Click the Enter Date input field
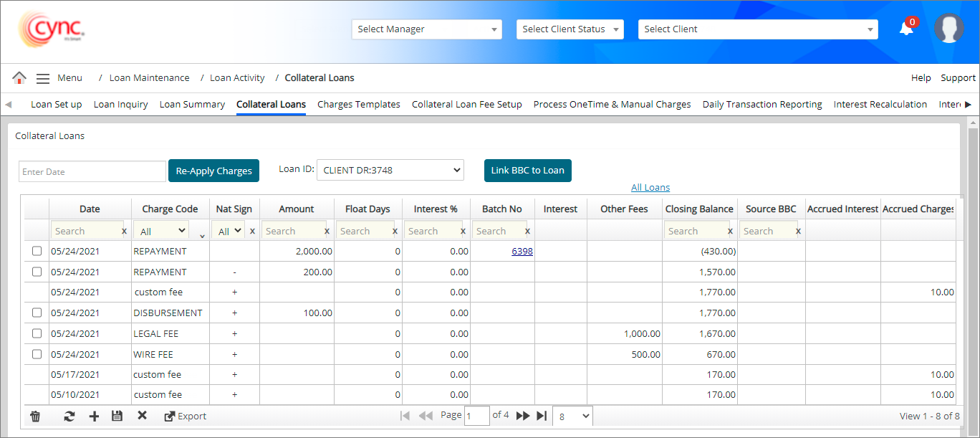This screenshot has height=438, width=980. tap(92, 171)
